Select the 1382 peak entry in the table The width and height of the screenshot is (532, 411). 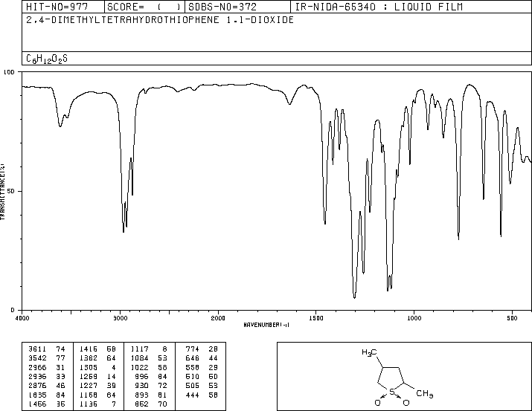97,357
